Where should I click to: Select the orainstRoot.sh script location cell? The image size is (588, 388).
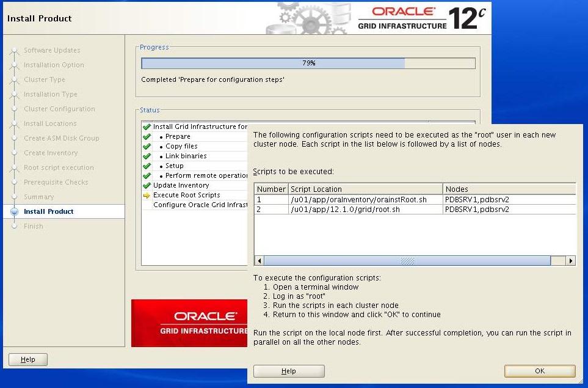tap(366, 200)
